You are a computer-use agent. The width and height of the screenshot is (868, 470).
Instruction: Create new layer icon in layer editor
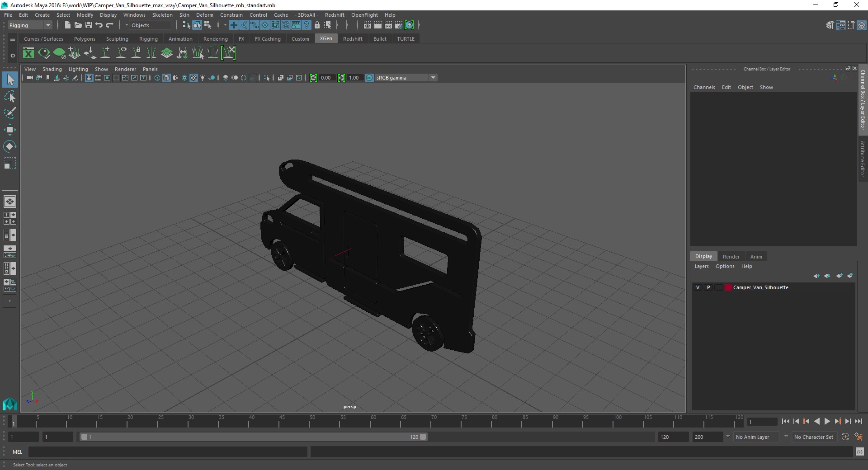pos(839,276)
